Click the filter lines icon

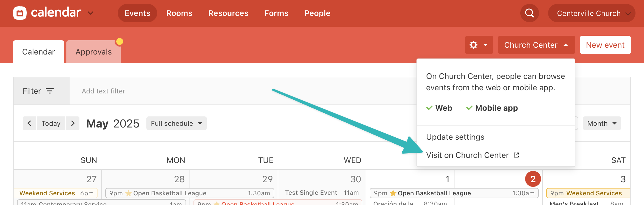(50, 91)
